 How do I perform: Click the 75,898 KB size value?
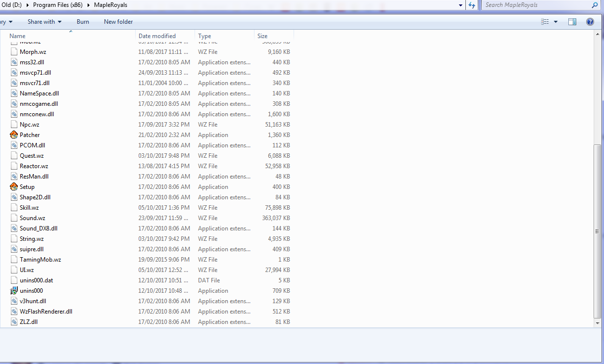tap(278, 208)
